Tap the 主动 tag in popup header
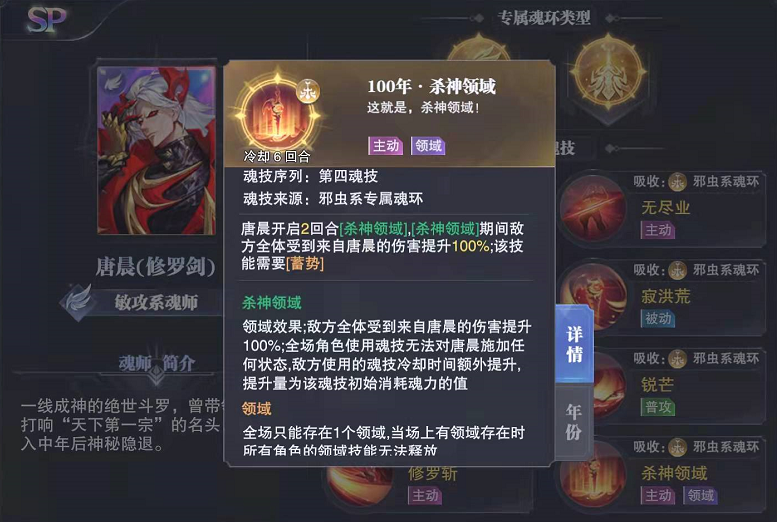This screenshot has width=777, height=522. click(x=386, y=146)
